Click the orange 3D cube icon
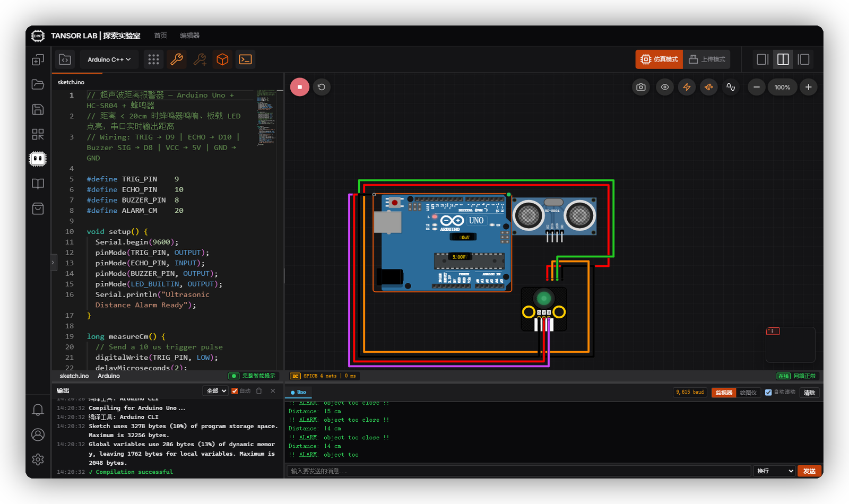Image resolution: width=849 pixels, height=504 pixels. pyautogui.click(x=222, y=59)
